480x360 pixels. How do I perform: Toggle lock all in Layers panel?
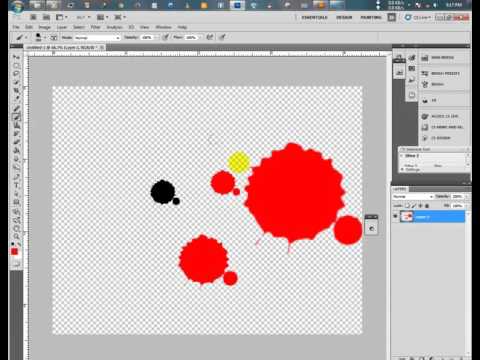pyautogui.click(x=427, y=206)
